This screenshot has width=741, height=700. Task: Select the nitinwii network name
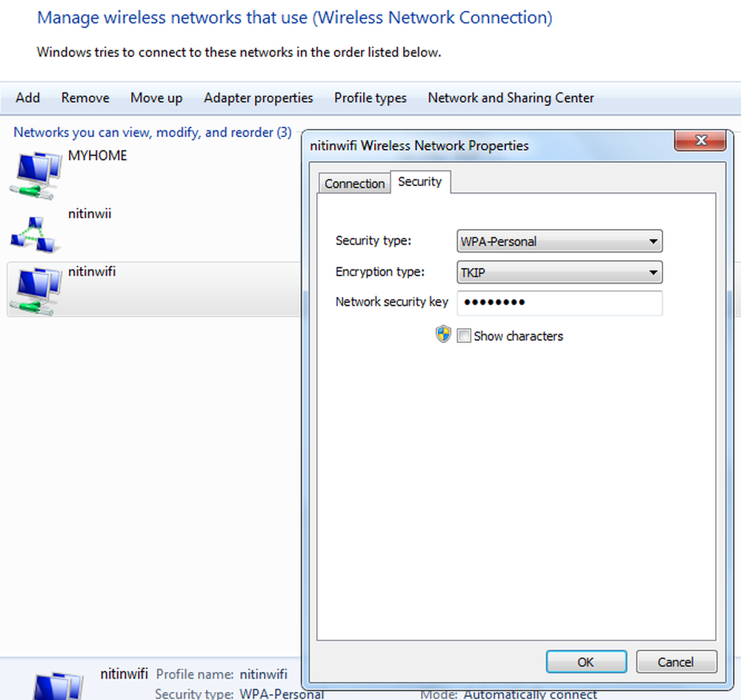point(90,214)
